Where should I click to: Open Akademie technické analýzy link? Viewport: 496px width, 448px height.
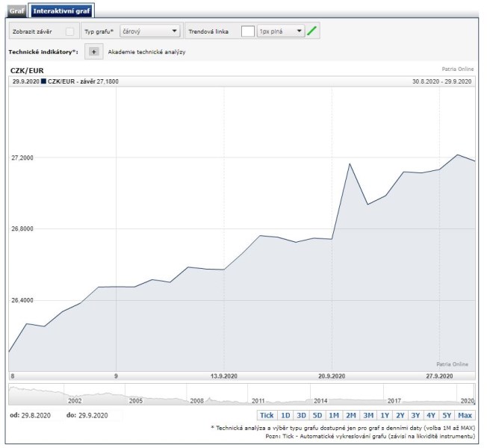pyautogui.click(x=146, y=52)
